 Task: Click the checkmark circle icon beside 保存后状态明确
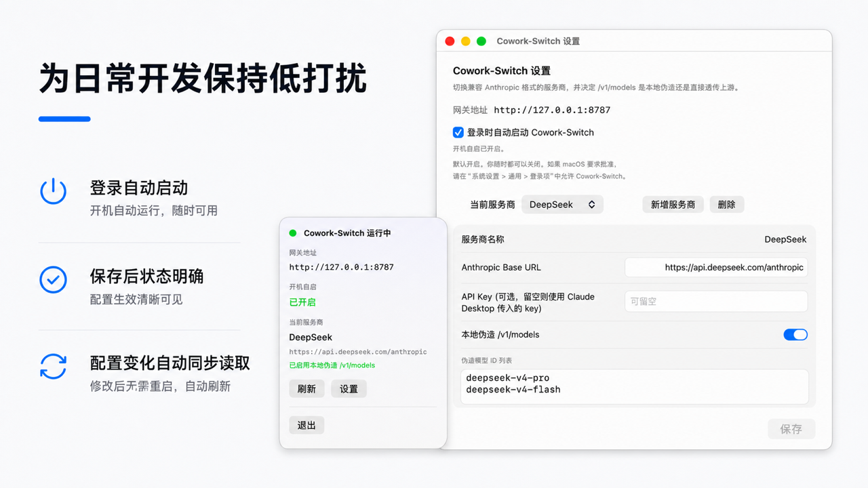pos(53,279)
